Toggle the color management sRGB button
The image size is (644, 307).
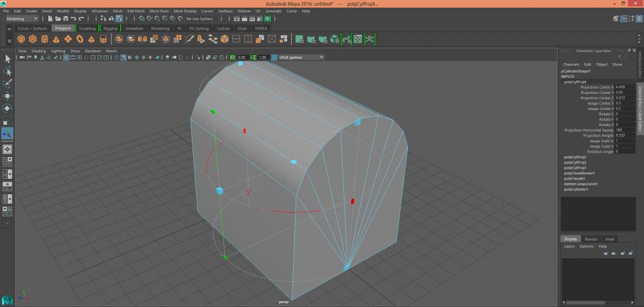click(x=272, y=57)
